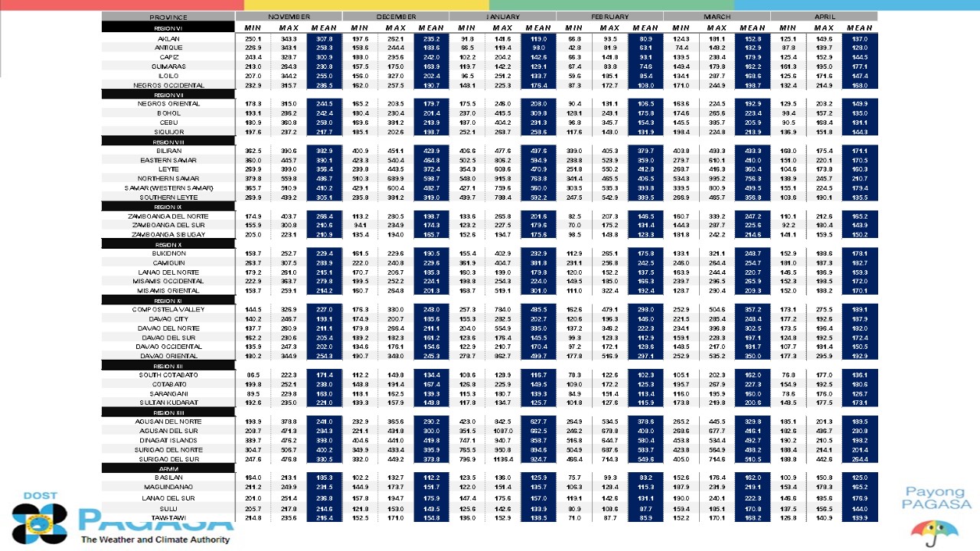Select the CEBU province row label

(168, 122)
